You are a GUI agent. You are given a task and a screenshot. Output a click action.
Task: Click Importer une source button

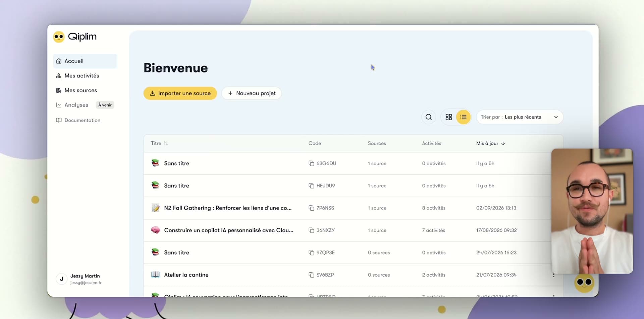click(180, 93)
